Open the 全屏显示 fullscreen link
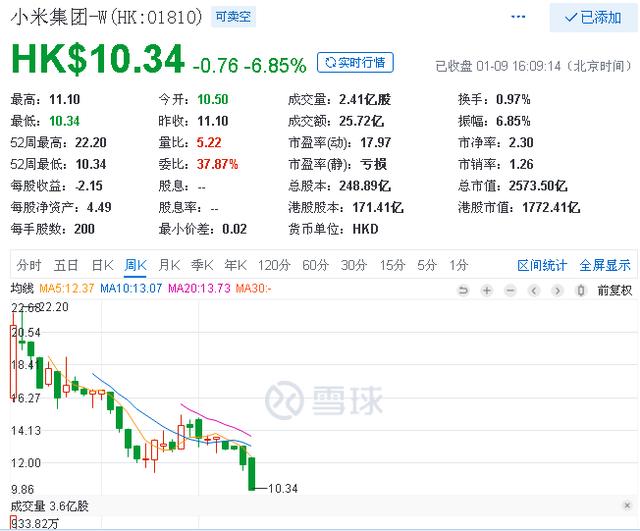This screenshot has height=531, width=640. pos(605,265)
